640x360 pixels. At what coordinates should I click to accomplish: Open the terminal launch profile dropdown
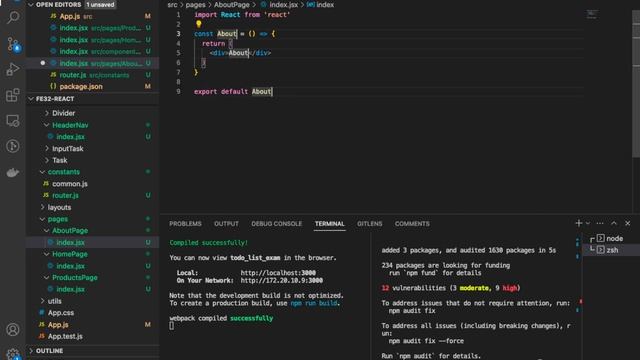[588, 223]
